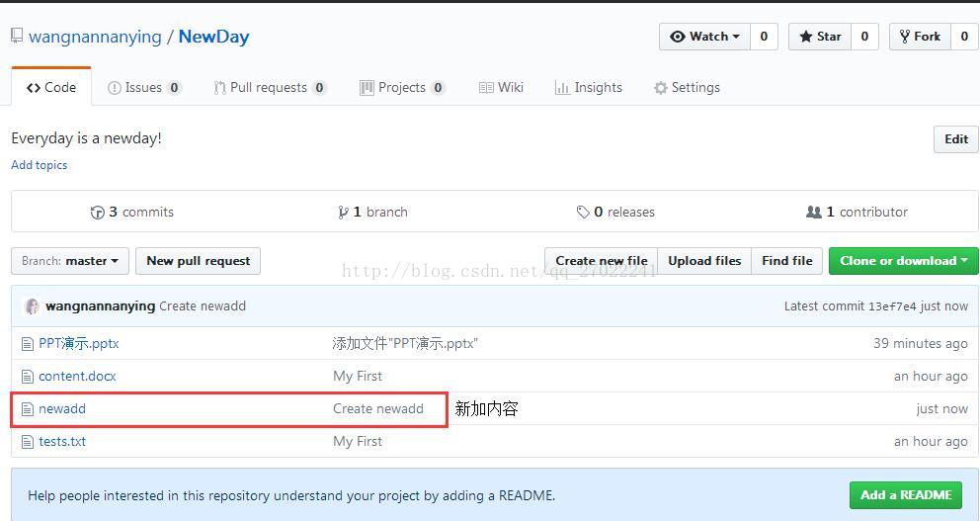Image resolution: width=980 pixels, height=521 pixels.
Task: Click Create new file button
Action: pos(602,261)
